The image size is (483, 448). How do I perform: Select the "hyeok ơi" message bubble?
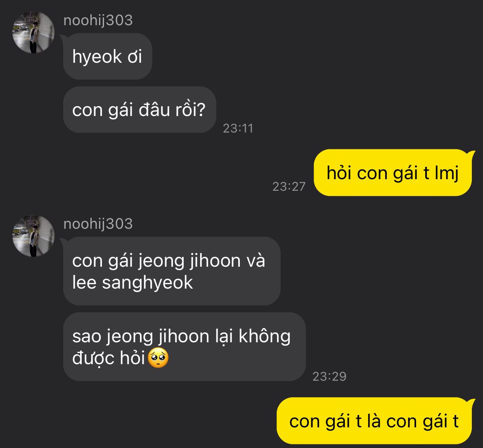tap(107, 57)
